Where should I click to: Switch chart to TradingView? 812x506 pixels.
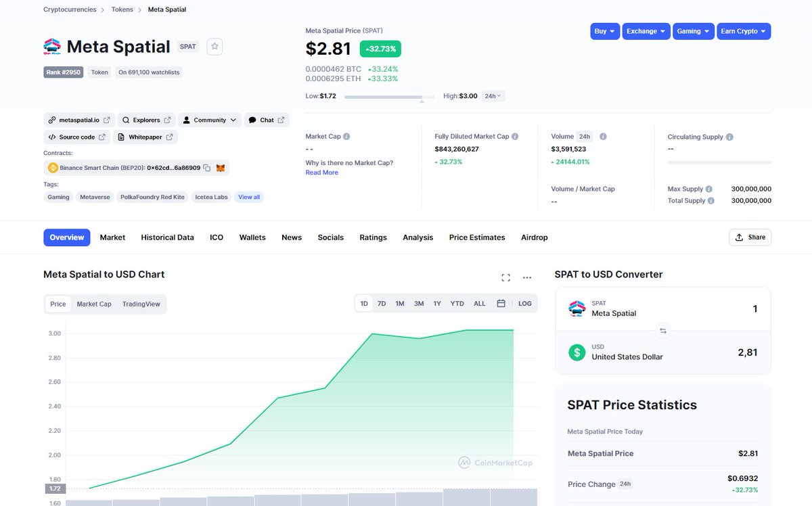click(141, 304)
